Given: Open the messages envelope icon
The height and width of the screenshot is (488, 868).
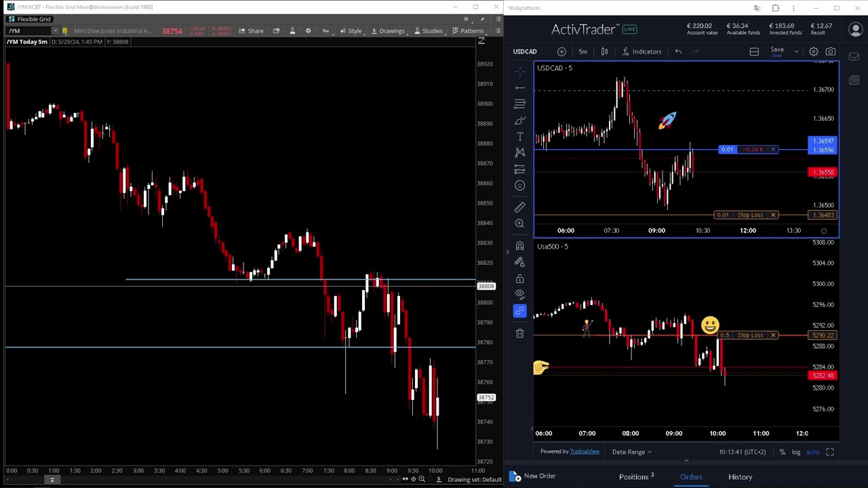Looking at the screenshot, I should [854, 57].
